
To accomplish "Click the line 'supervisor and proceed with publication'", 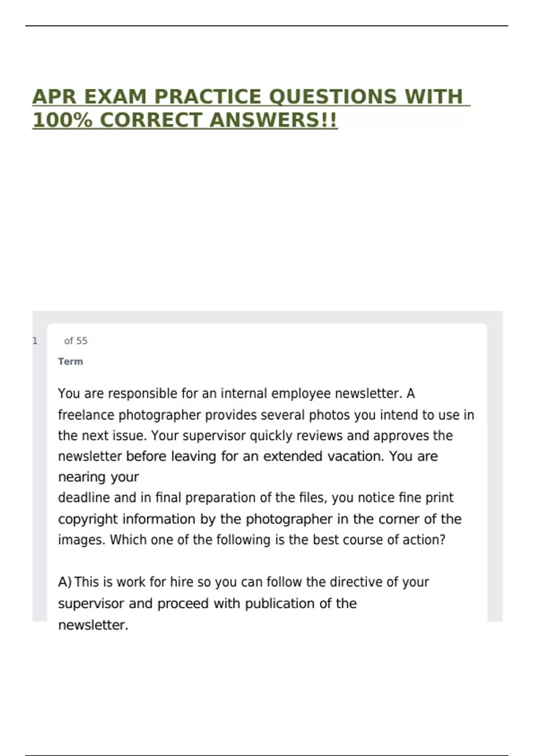I will pos(207,603).
